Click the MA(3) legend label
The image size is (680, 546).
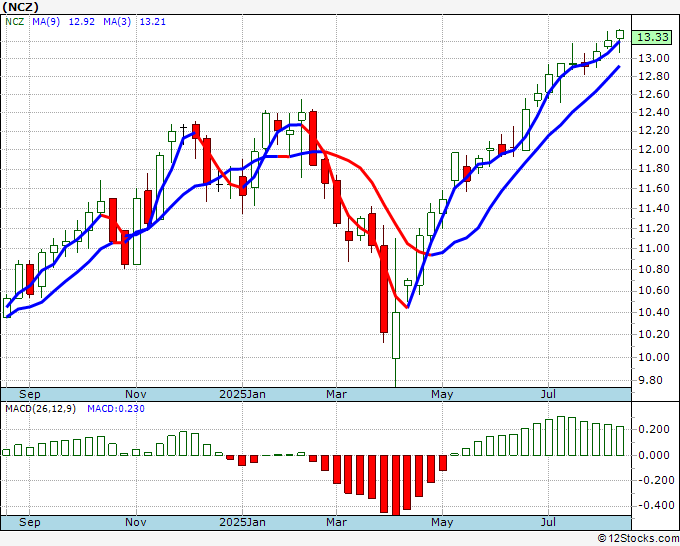coord(117,22)
